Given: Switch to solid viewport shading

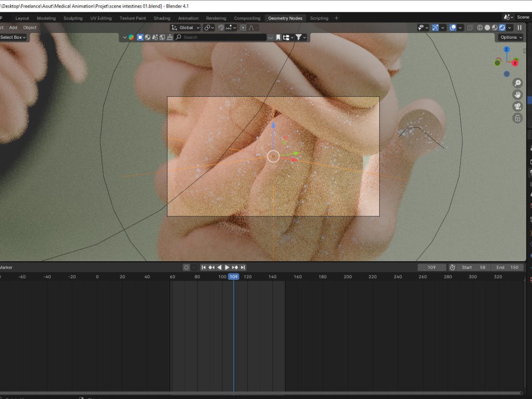Looking at the screenshot, I should pos(487,28).
